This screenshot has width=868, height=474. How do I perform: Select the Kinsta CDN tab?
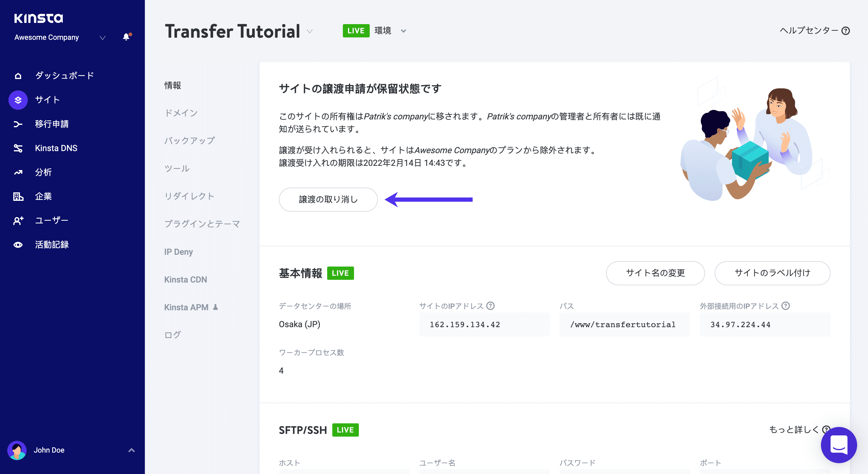186,280
